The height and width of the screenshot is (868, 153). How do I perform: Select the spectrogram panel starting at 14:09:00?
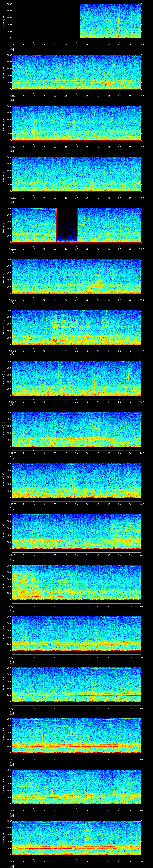pos(77,276)
